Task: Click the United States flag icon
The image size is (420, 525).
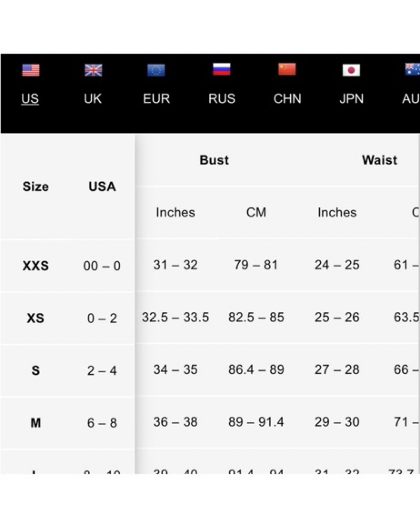Action: coord(31,70)
